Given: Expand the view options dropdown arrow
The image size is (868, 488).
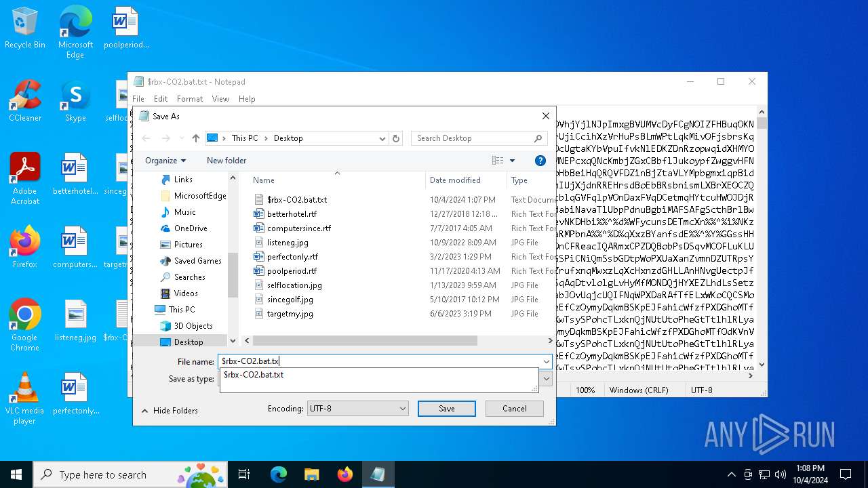Looking at the screenshot, I should coord(512,161).
